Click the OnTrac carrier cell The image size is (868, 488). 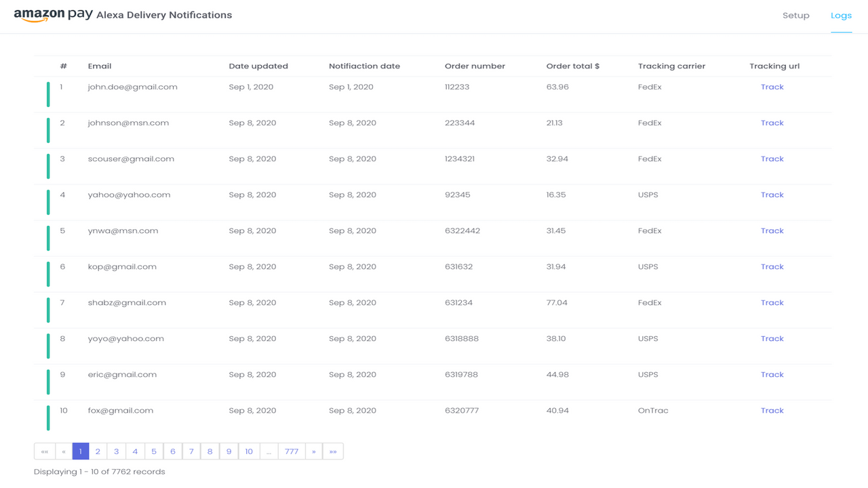653,410
